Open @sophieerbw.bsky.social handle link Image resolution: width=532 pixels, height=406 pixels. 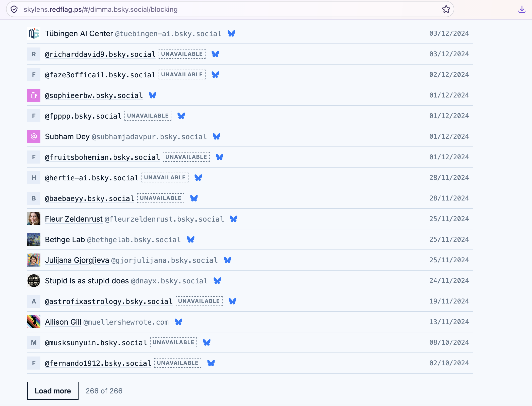94,95
